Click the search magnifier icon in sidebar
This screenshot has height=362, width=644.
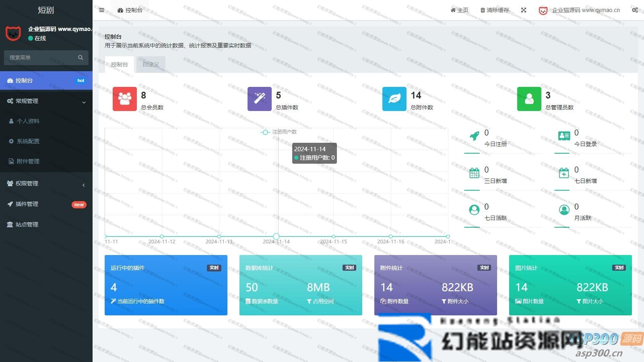80,58
